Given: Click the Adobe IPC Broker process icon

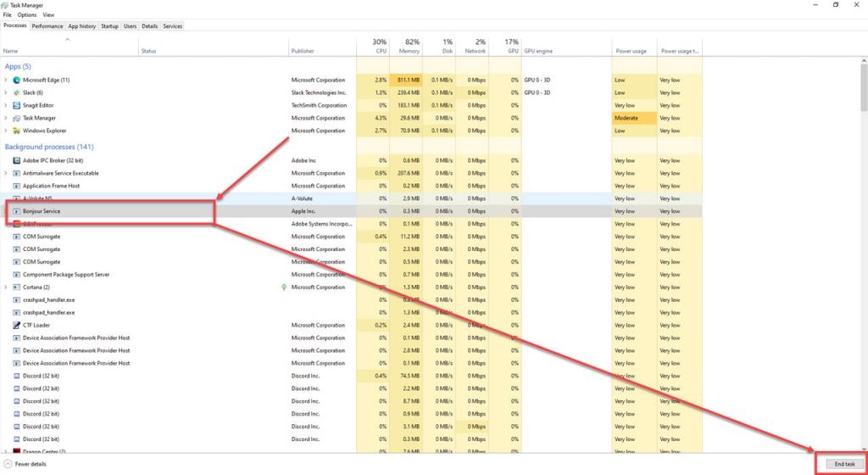Looking at the screenshot, I should point(17,160).
